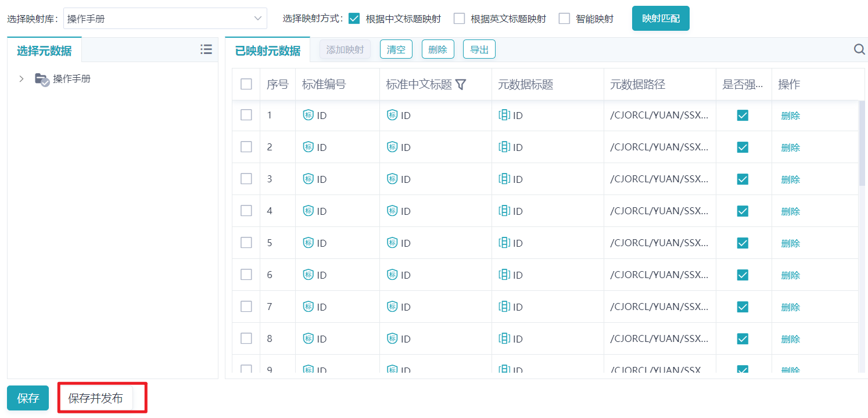Image resolution: width=868 pixels, height=418 pixels.
Task: Expand the 操作手册 tree node
Action: pyautogui.click(x=21, y=79)
